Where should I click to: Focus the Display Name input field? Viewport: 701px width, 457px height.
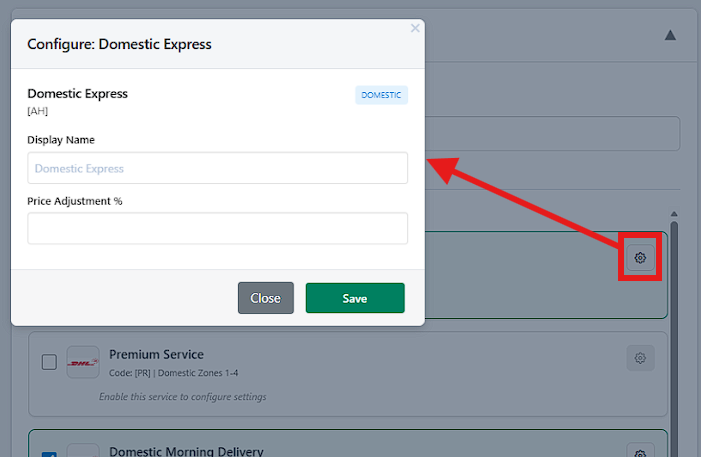pyautogui.click(x=217, y=168)
